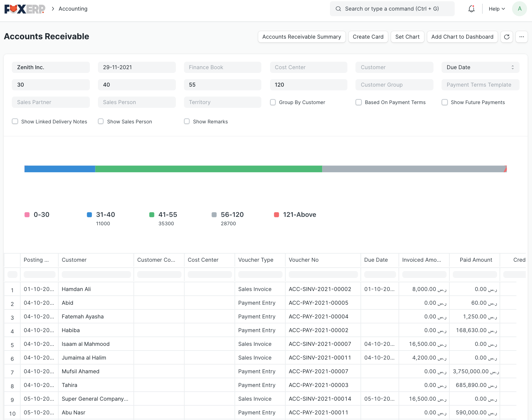Open the Customer Group field

(x=394, y=85)
